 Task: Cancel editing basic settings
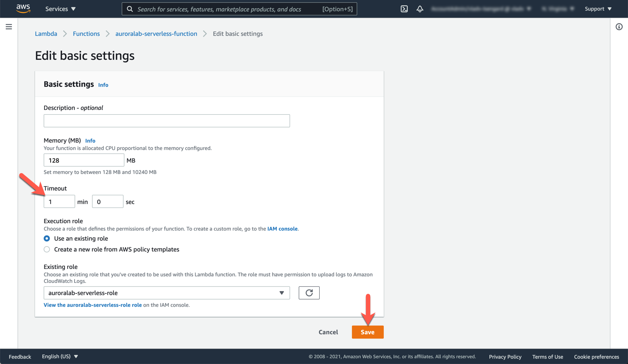coord(328,332)
